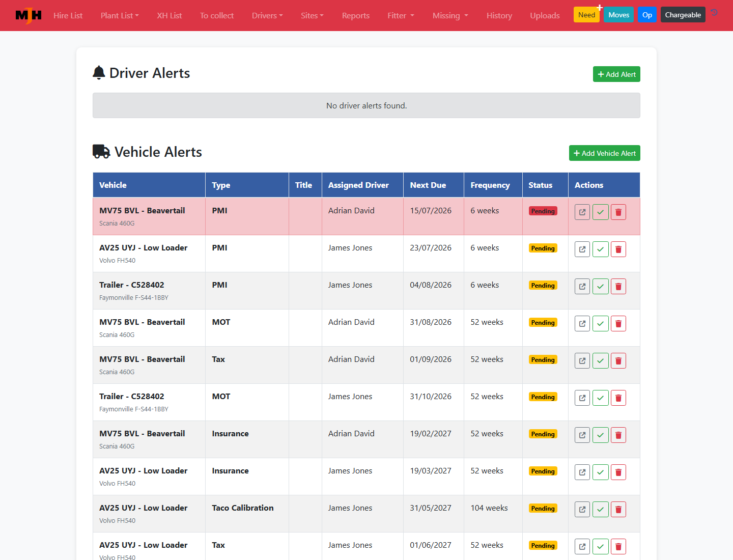Image resolution: width=733 pixels, height=560 pixels.
Task: Add a new driver alert
Action: click(616, 74)
